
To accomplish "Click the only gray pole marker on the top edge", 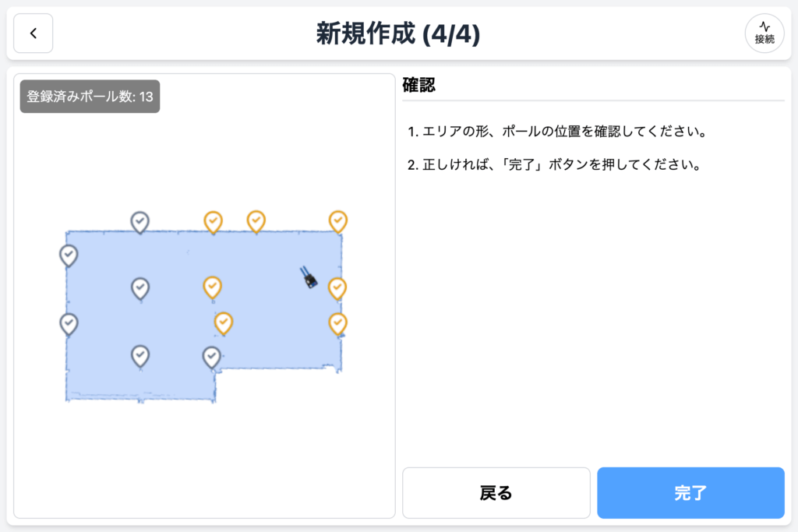I will click(x=139, y=222).
